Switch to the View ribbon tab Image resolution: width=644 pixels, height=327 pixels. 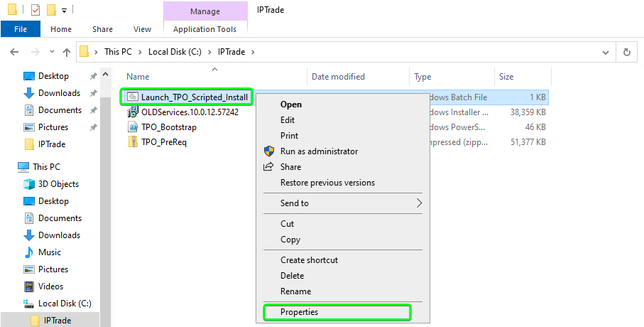pyautogui.click(x=142, y=29)
